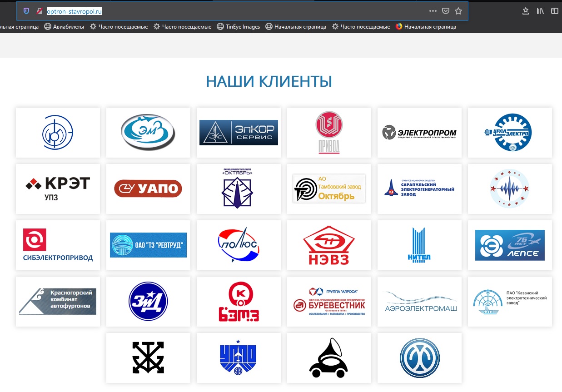Image resolution: width=562 pixels, height=392 pixels.
Task: Open the Авиабилеты bookmark
Action: (64, 27)
